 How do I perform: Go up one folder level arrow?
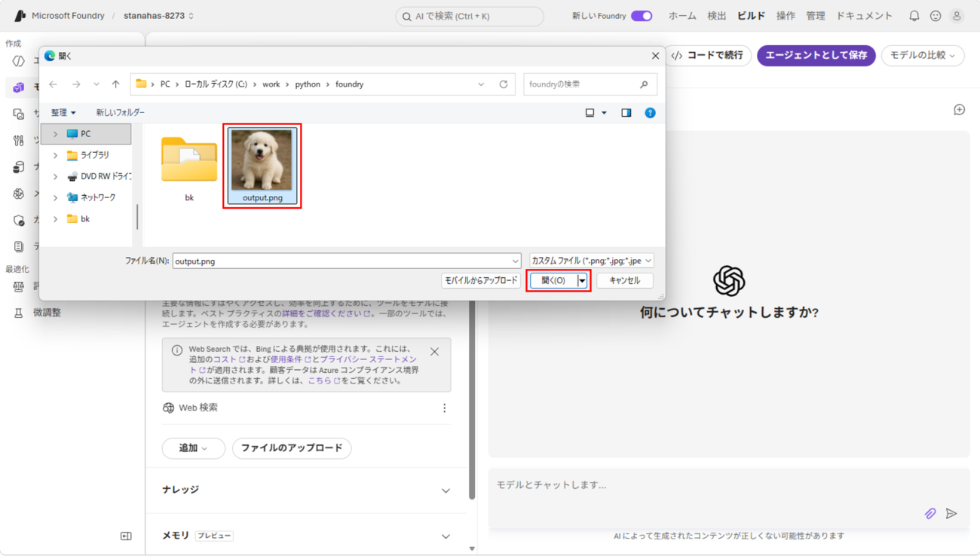(x=115, y=84)
